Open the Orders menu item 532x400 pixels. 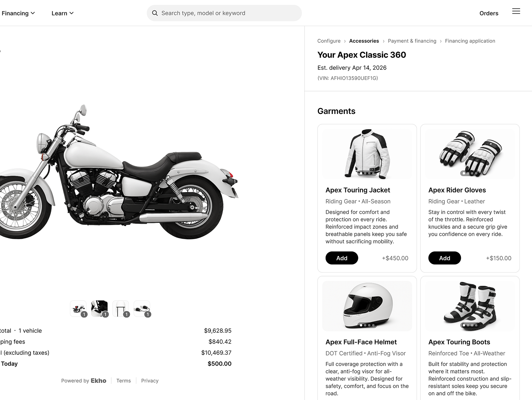(x=488, y=13)
